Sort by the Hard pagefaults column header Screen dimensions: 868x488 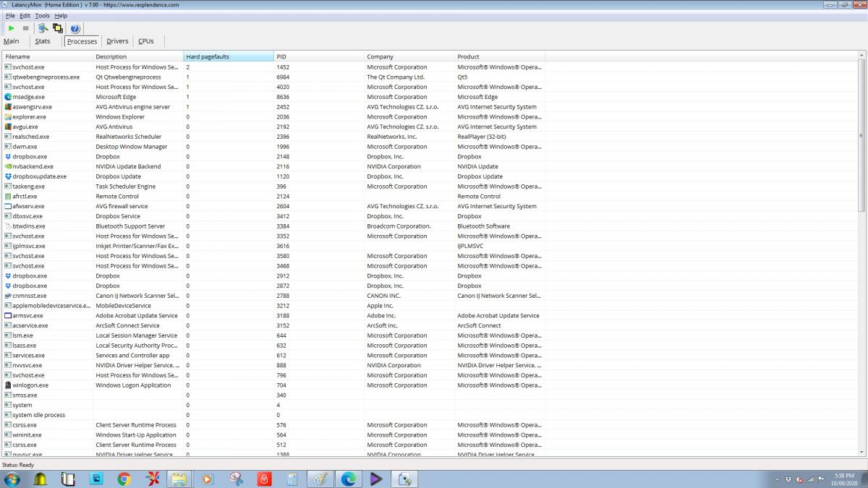point(229,56)
